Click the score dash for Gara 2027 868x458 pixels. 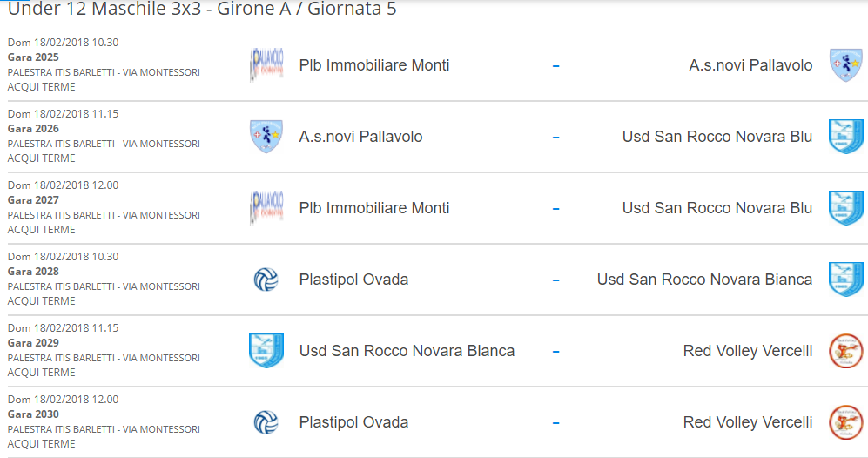[555, 209]
